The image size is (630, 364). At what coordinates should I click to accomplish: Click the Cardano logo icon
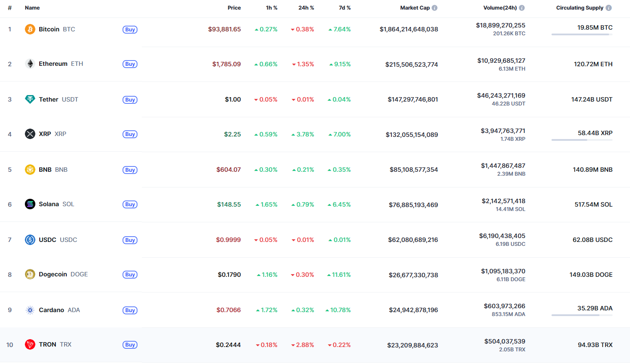pos(30,310)
